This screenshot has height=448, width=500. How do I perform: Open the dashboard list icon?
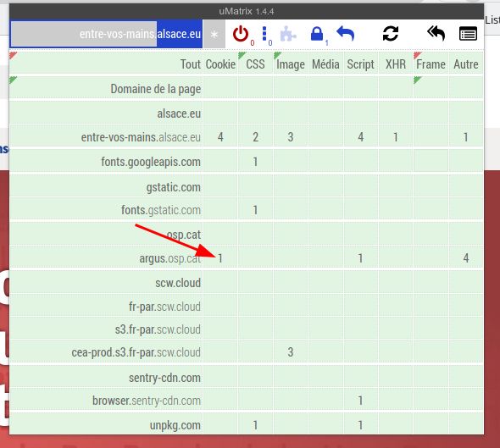(x=468, y=34)
